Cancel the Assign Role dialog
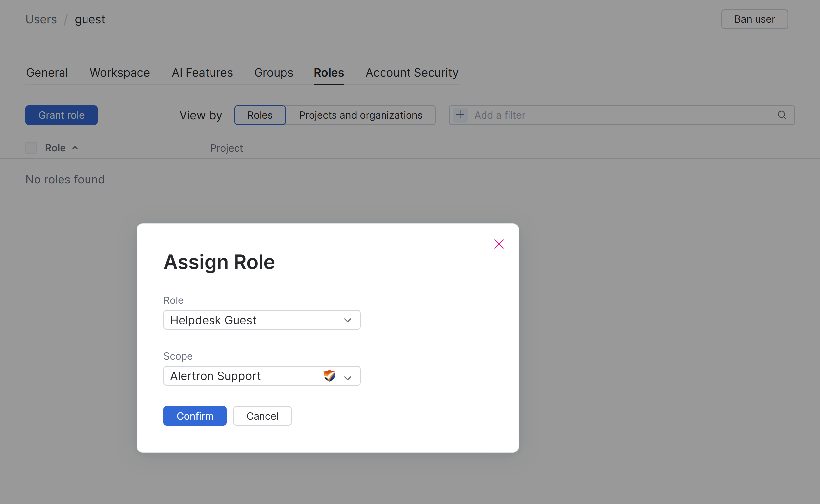The width and height of the screenshot is (820, 504). [262, 416]
